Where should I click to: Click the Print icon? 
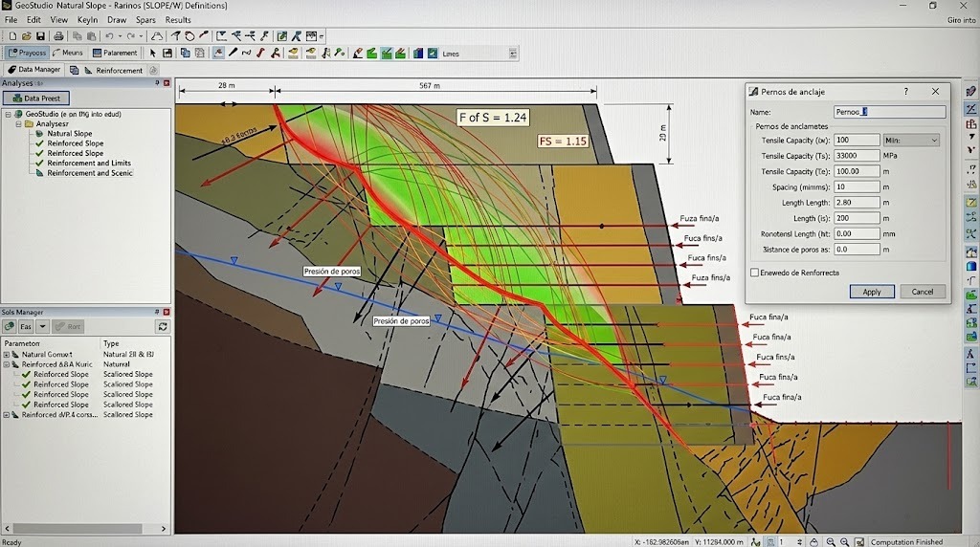click(x=58, y=36)
